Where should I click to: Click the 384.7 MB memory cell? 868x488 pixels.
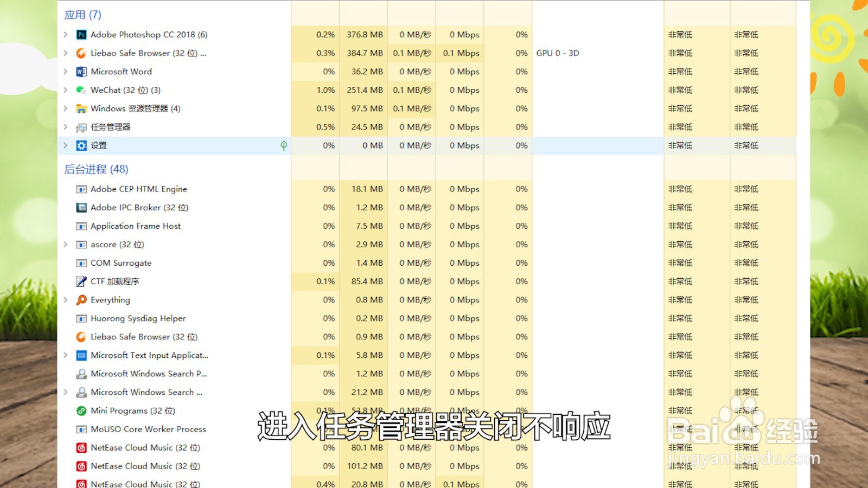tap(365, 53)
